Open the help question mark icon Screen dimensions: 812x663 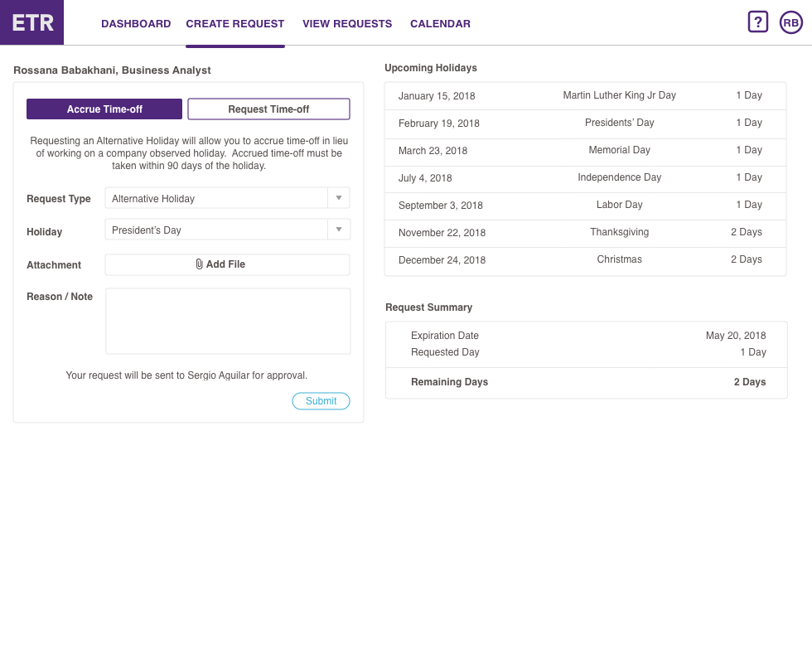pos(757,22)
